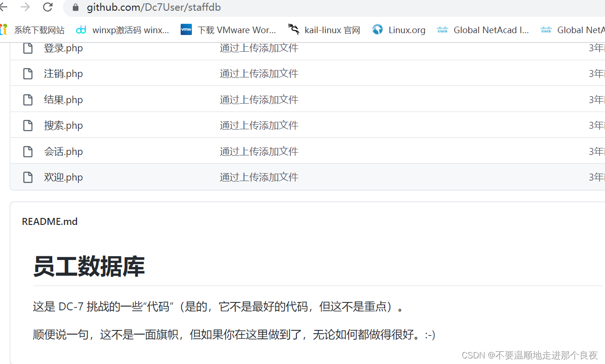Screen dimensions: 605x364
Task: Open file 会话.php
Action: click(x=63, y=152)
